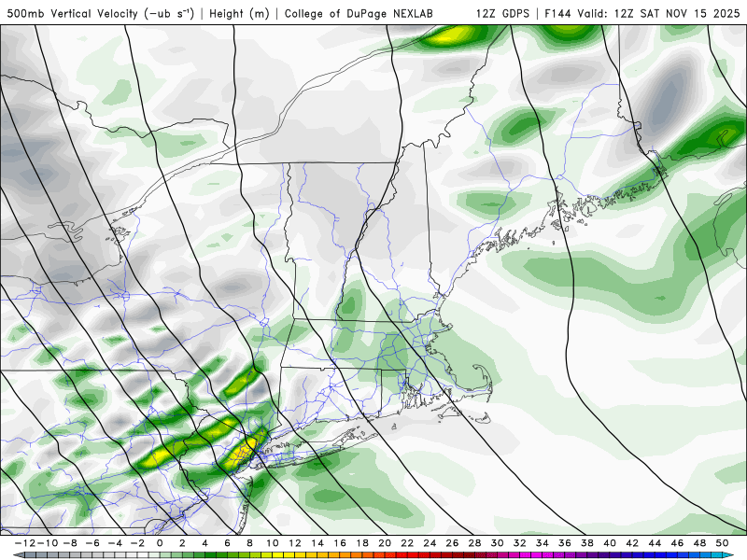Click the 6 label on the color scale
The width and height of the screenshot is (747, 560).
[x=227, y=543]
